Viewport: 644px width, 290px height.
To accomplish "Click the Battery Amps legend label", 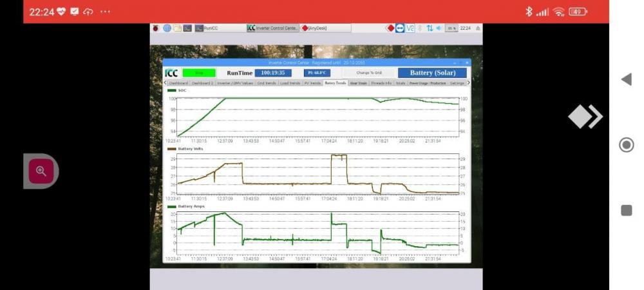I will click(x=191, y=207).
